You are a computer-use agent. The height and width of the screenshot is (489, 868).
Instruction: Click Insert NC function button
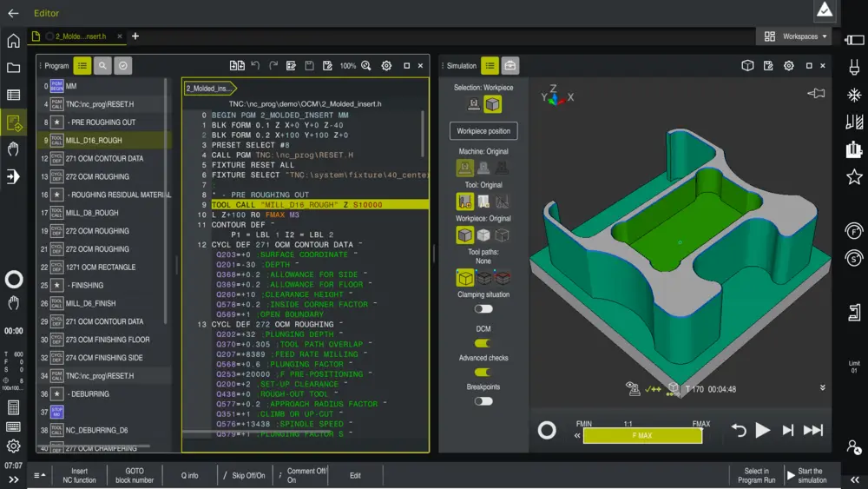79,475
